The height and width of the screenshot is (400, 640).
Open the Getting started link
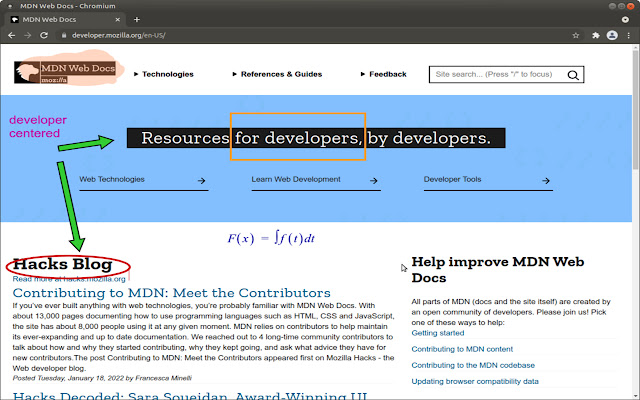point(438,333)
